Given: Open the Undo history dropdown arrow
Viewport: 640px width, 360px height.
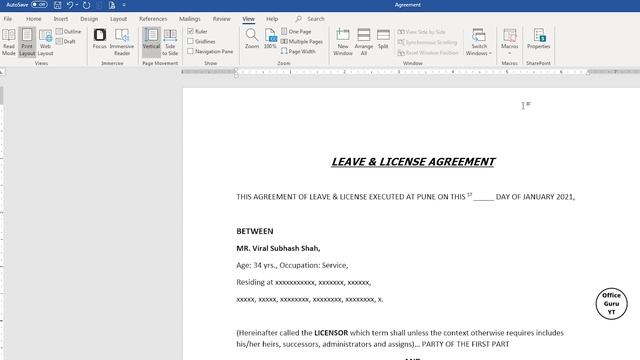Looking at the screenshot, I should coord(77,5).
